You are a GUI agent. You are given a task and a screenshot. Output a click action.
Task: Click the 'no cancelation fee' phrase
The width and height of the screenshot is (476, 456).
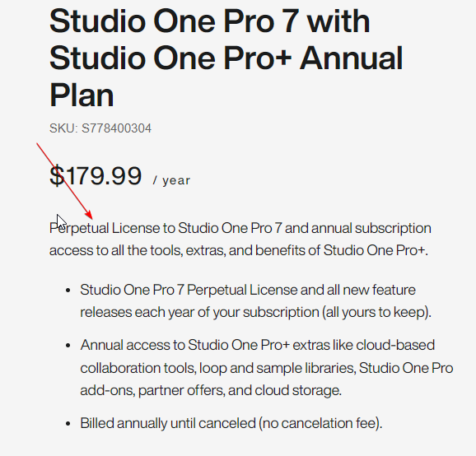coord(320,423)
